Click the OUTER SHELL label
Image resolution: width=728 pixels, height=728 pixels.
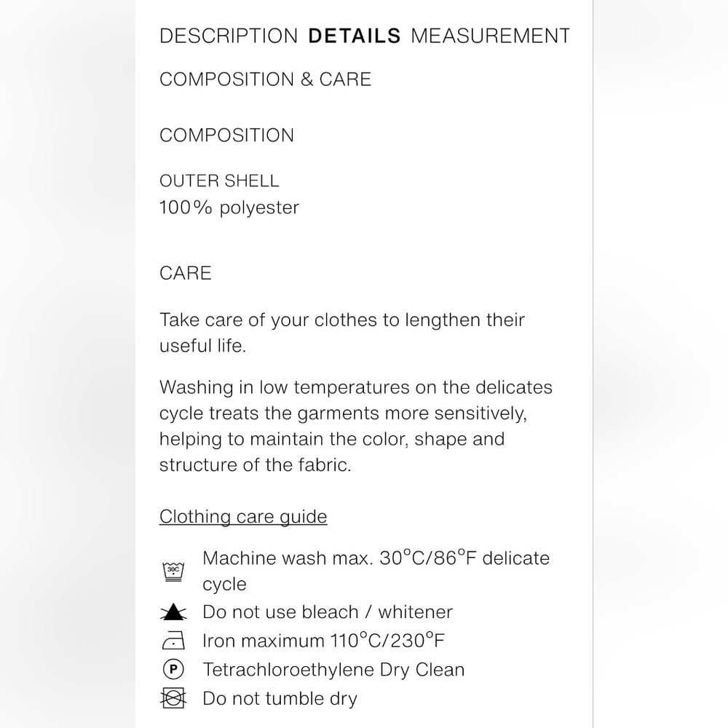pos(219,181)
